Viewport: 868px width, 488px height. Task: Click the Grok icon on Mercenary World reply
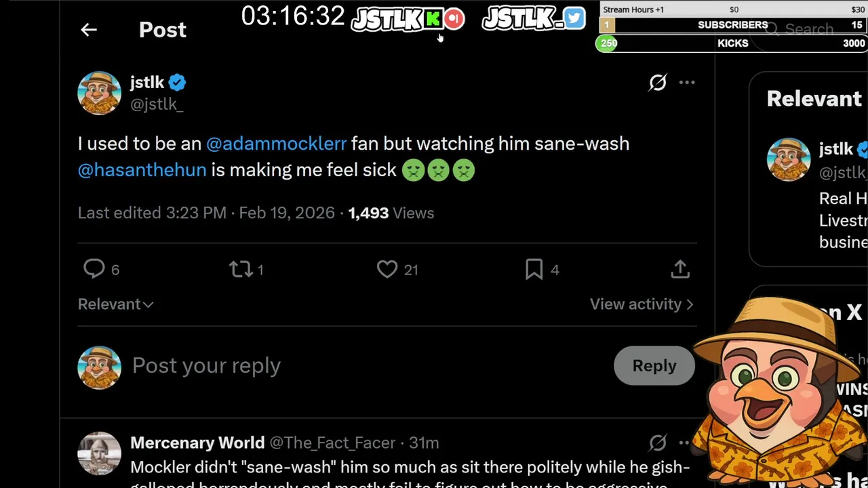coord(657,443)
